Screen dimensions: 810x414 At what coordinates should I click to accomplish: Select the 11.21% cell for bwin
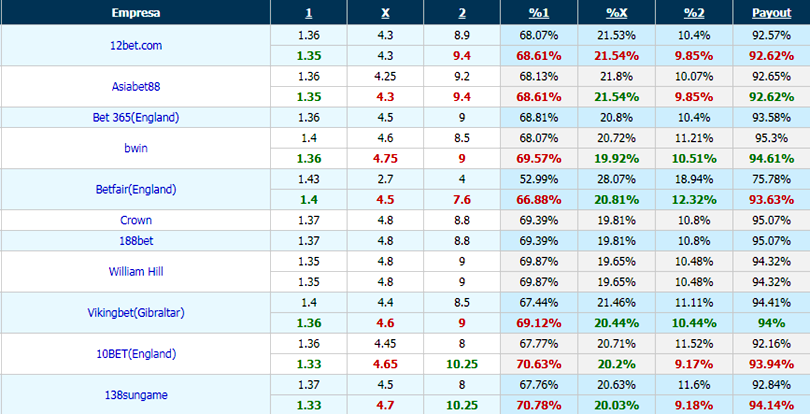coord(693,139)
